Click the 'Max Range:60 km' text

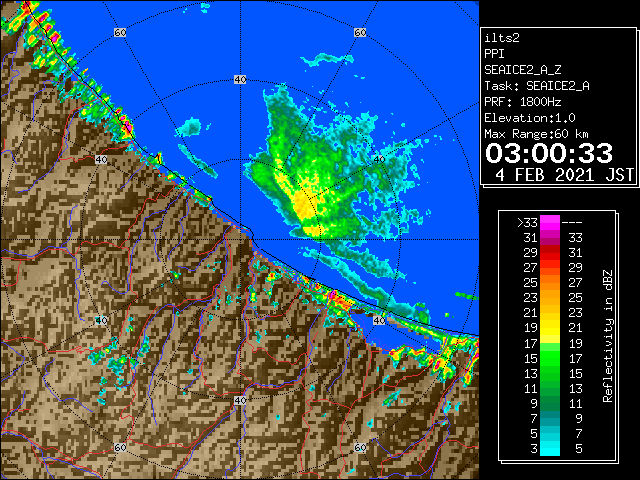click(537, 134)
